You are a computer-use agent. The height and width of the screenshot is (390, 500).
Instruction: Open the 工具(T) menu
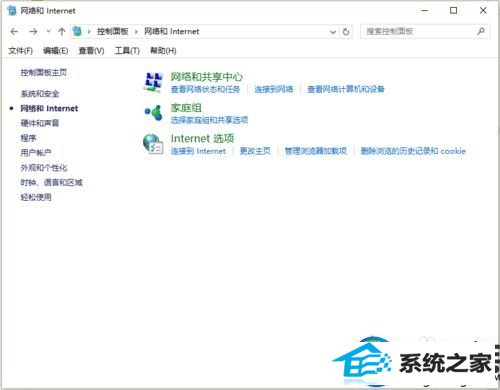(127, 51)
